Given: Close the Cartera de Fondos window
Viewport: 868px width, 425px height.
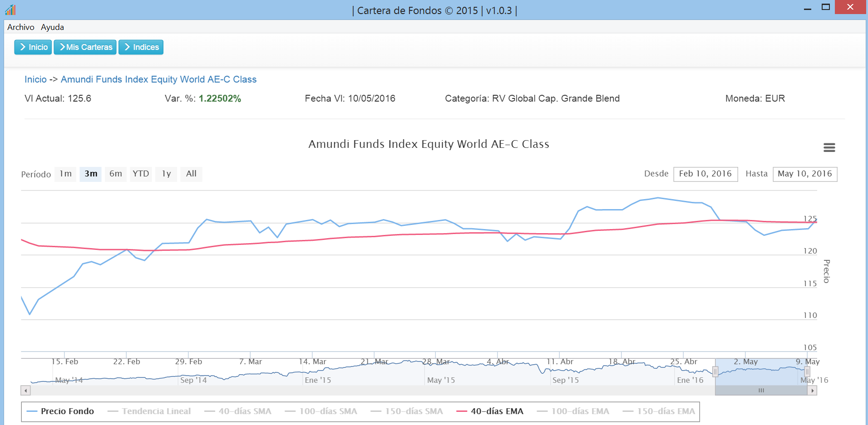Looking at the screenshot, I should coord(850,7).
